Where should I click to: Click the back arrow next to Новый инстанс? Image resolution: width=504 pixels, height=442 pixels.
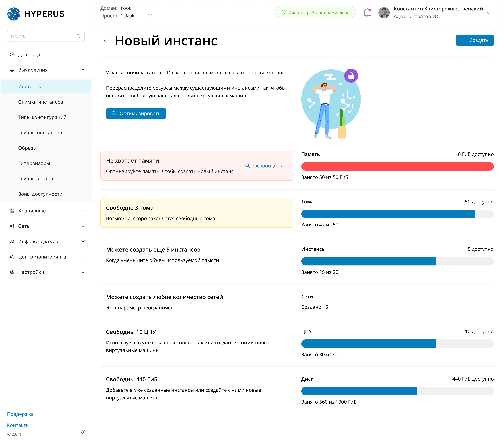tap(106, 40)
